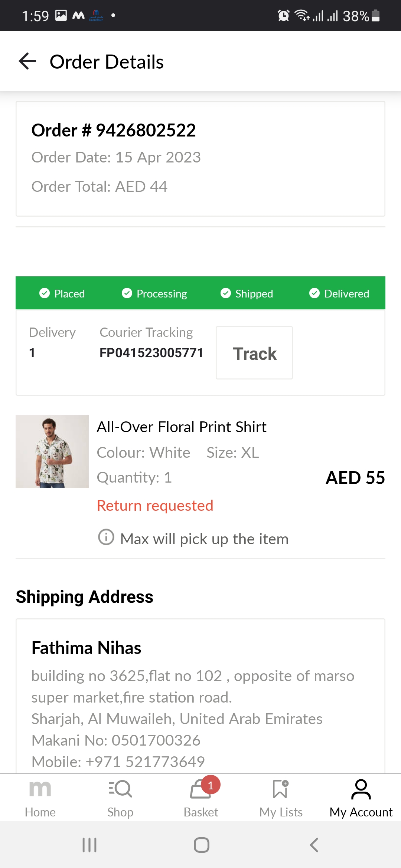
Task: Tap the back arrow in Order Details header
Action: (x=27, y=61)
